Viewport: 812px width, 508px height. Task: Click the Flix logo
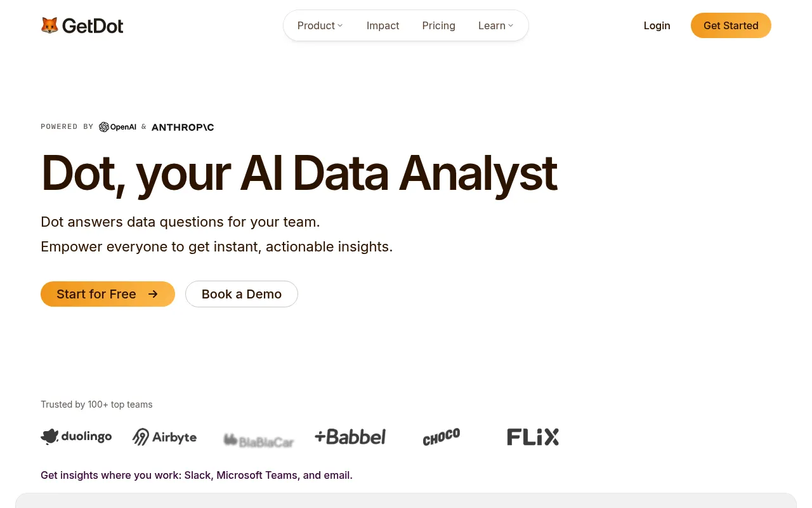click(x=533, y=437)
